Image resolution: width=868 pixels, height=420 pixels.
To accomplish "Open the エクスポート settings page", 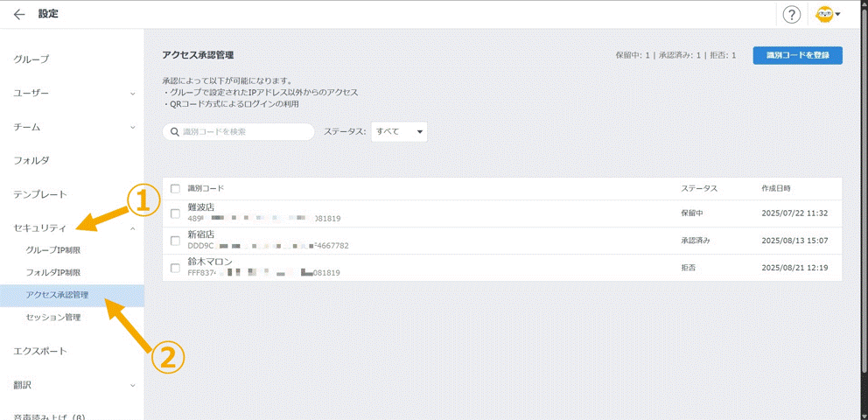I will coord(40,351).
